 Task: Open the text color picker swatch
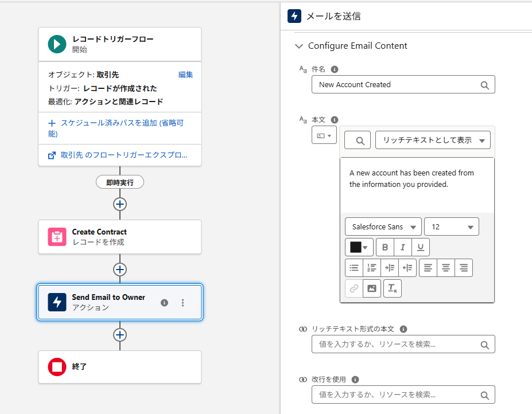pyautogui.click(x=359, y=247)
